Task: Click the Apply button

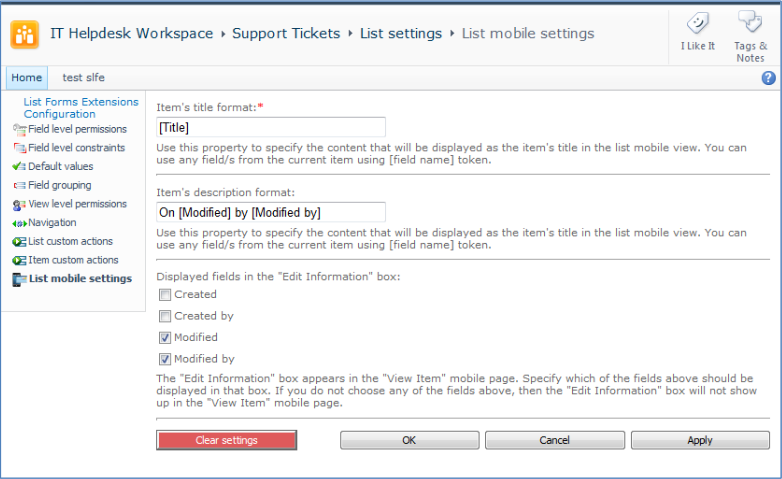Action: (x=700, y=440)
